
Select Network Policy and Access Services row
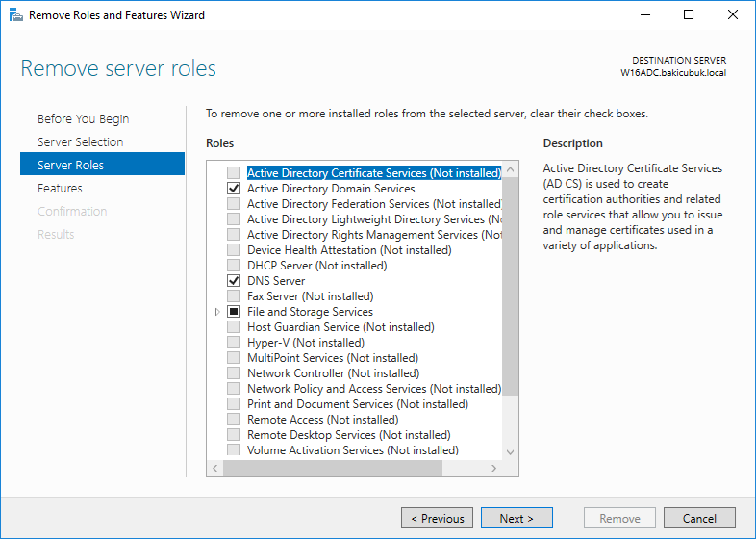374,389
